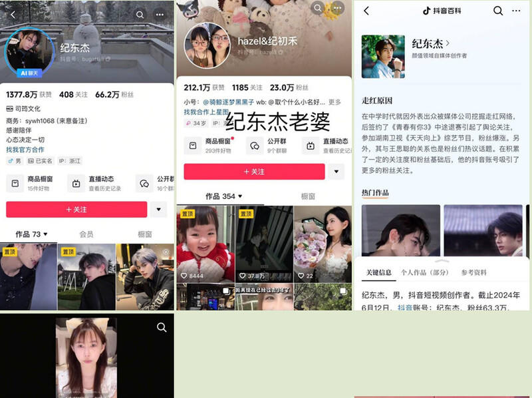View 408 关注 following list
Viewport: 532px width, 398px height.
pyautogui.click(x=73, y=95)
